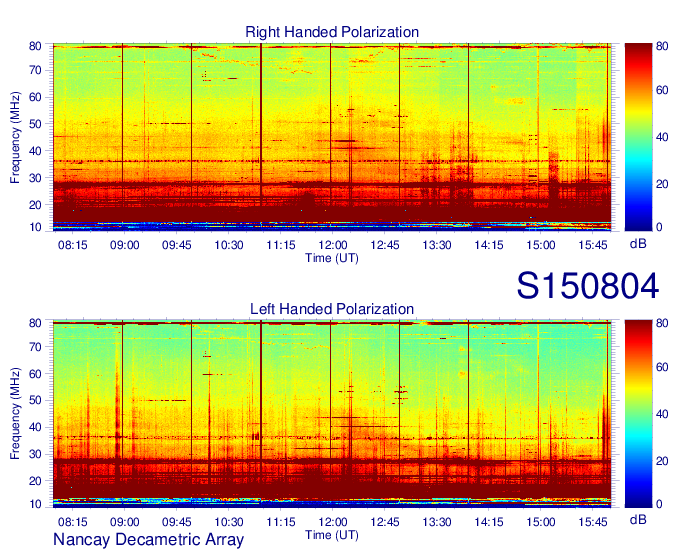Click the 10:30 tick label under the top plot

[x=229, y=245]
